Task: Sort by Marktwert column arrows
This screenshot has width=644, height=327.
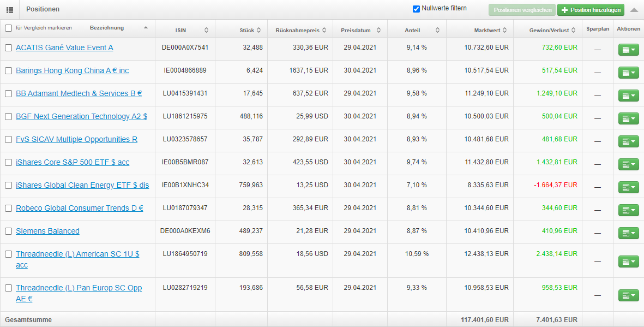Action: [x=504, y=30]
